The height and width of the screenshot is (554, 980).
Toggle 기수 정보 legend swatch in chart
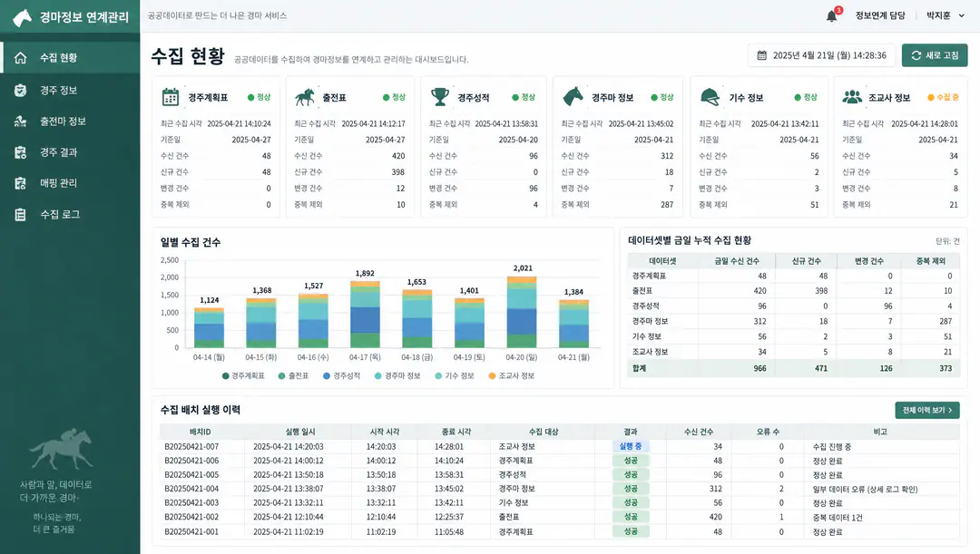[x=438, y=376]
